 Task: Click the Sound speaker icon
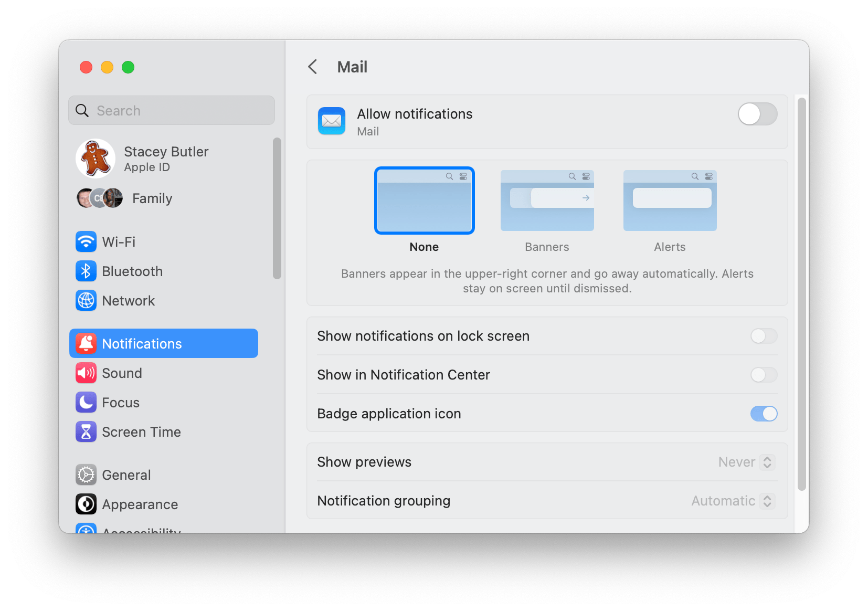tap(86, 373)
